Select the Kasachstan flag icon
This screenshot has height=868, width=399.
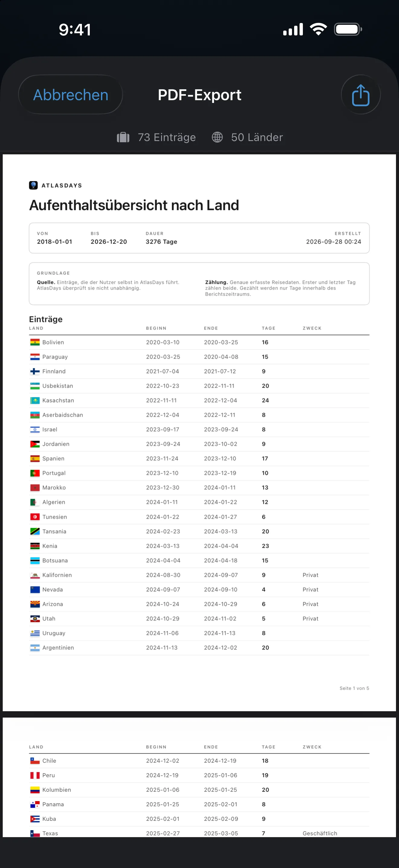35,400
